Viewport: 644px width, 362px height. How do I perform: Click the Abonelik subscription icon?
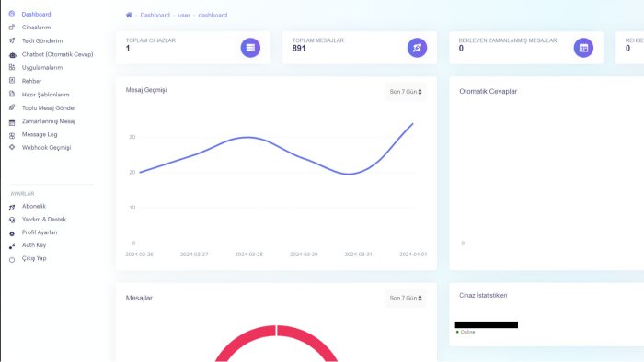click(x=11, y=207)
